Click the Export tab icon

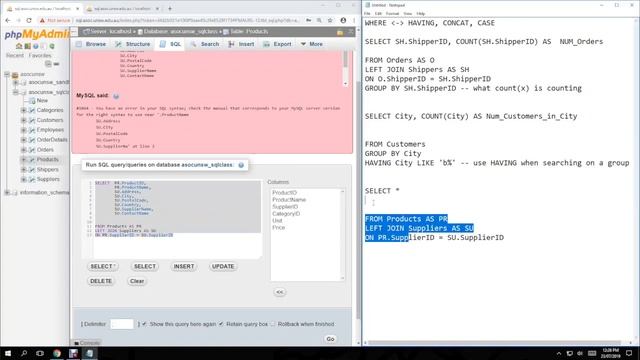pyautogui.click(x=267, y=44)
